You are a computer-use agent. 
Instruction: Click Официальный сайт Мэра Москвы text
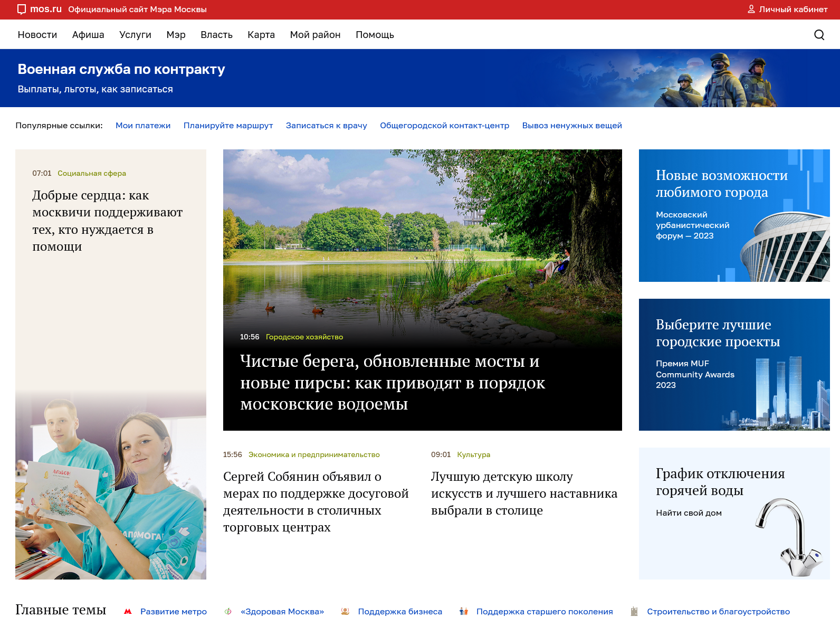(x=137, y=10)
